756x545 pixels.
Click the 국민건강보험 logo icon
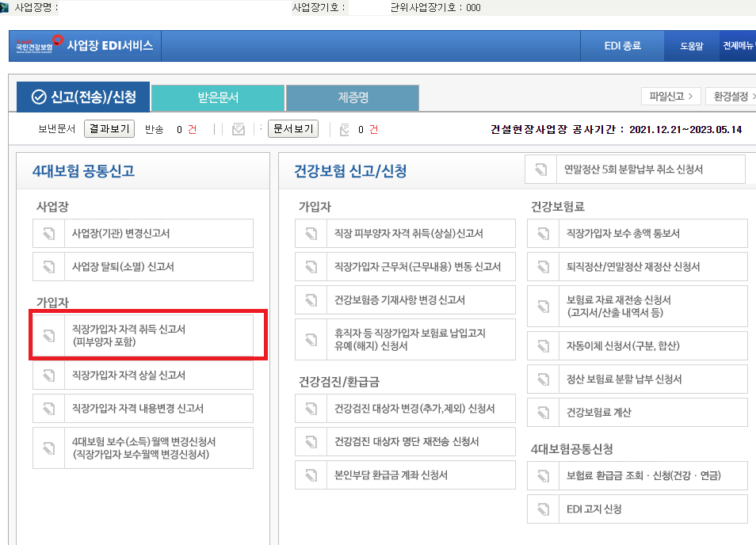(39, 44)
